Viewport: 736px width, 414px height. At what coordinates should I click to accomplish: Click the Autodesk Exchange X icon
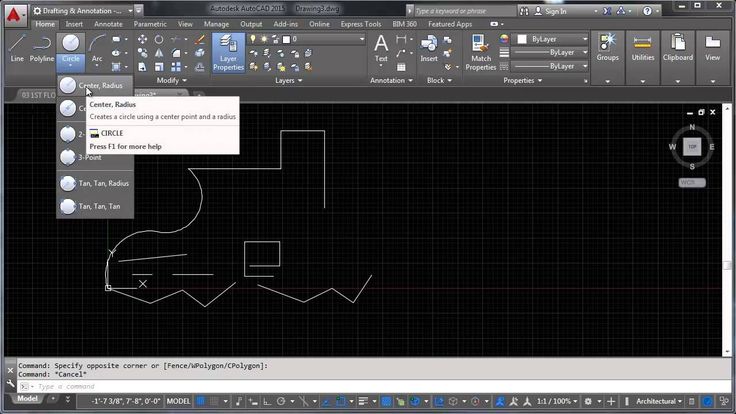(607, 11)
